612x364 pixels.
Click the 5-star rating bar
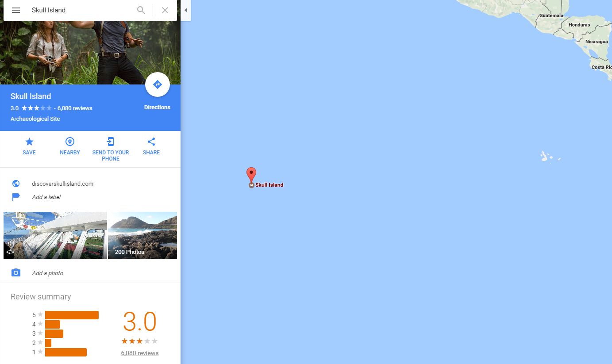pos(72,315)
